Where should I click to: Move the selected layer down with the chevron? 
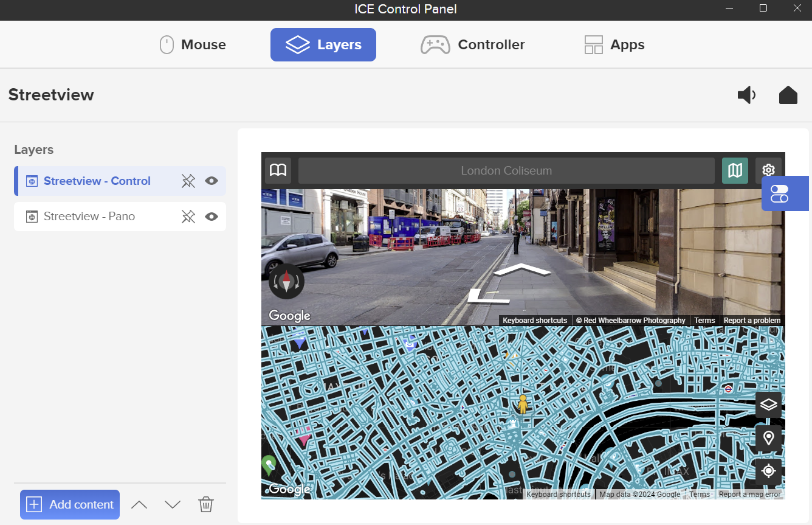coord(172,504)
